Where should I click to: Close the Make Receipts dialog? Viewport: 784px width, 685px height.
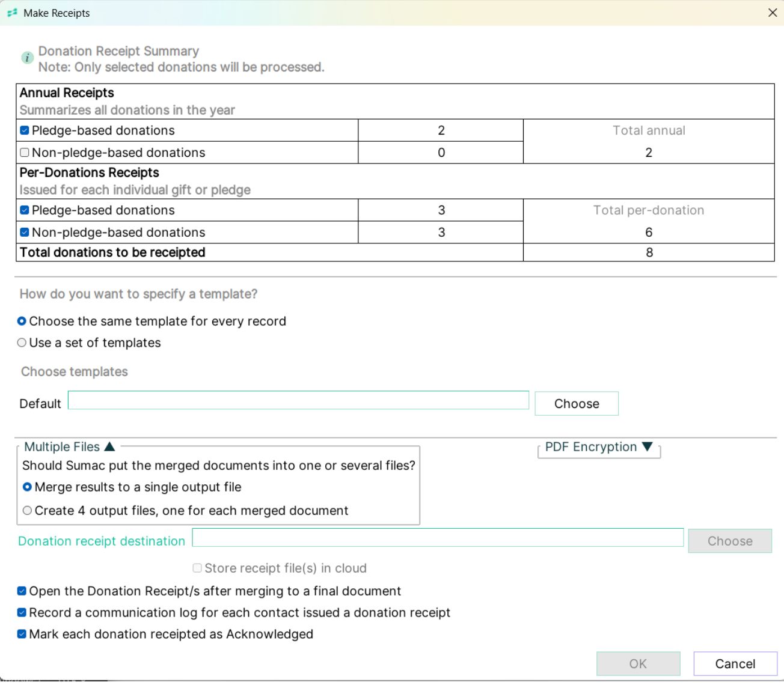click(x=773, y=13)
